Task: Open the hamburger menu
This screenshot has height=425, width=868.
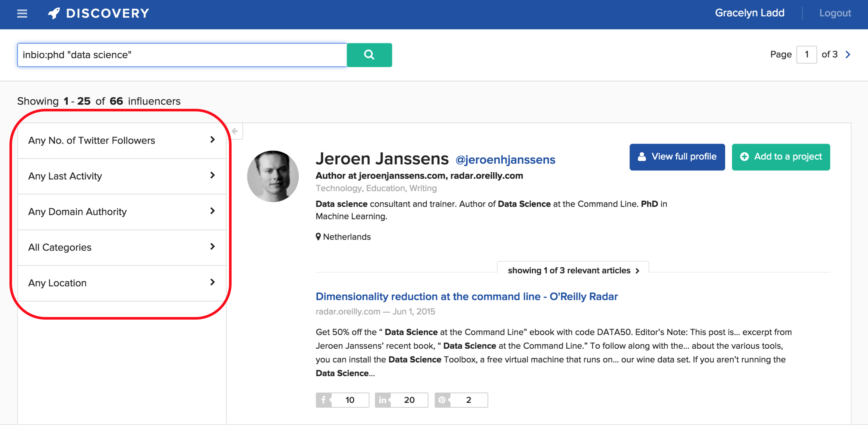Action: pyautogui.click(x=22, y=14)
